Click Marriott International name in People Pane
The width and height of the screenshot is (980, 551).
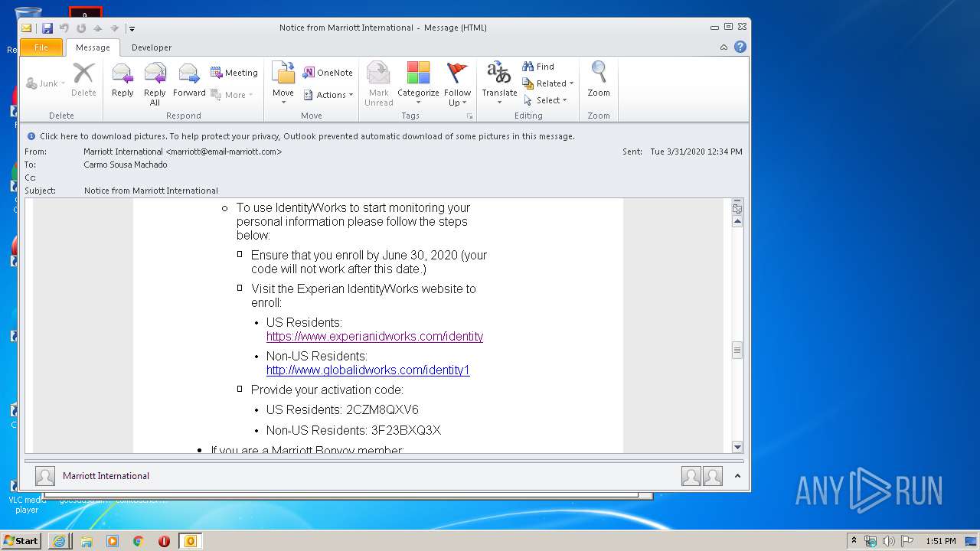pyautogui.click(x=106, y=476)
